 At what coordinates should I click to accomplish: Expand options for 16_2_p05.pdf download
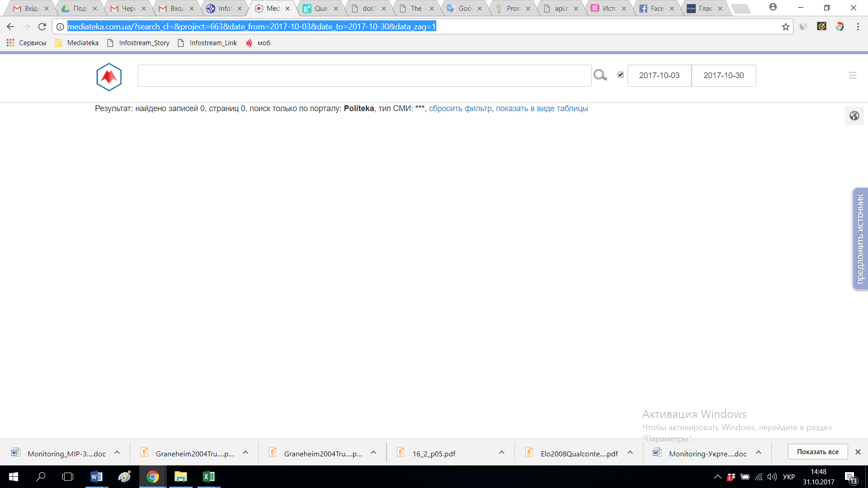point(502,452)
